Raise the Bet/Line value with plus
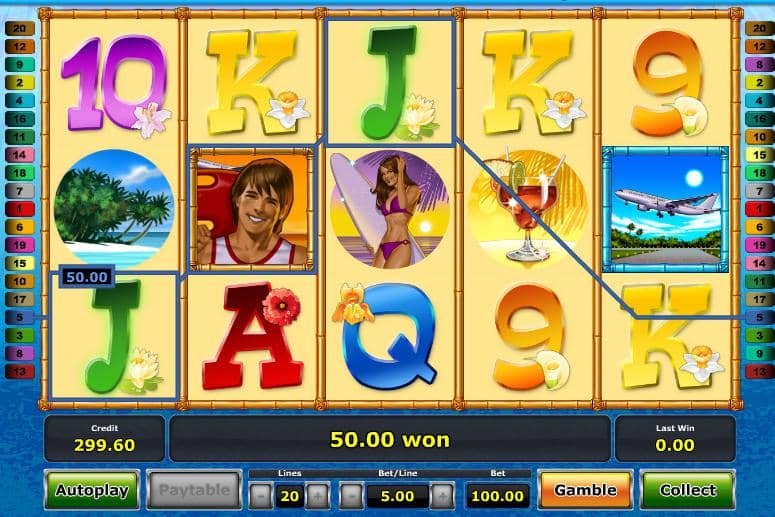 point(442,495)
